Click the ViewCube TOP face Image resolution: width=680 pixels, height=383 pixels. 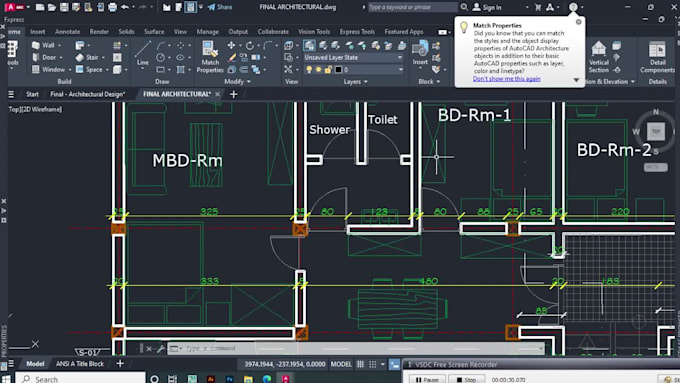click(656, 131)
